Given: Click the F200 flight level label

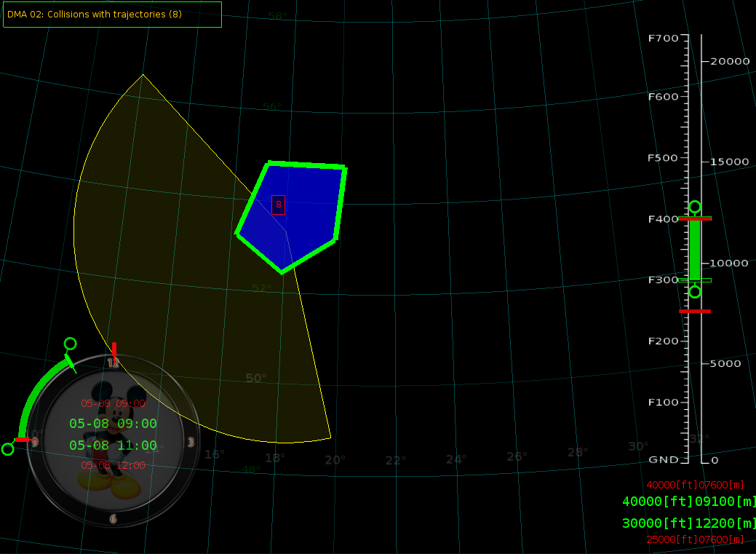Looking at the screenshot, I should coord(664,341).
